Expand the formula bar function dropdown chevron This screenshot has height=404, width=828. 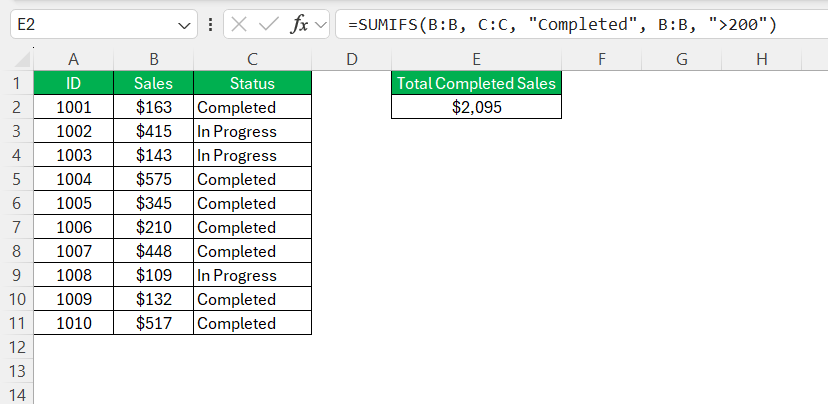click(321, 25)
